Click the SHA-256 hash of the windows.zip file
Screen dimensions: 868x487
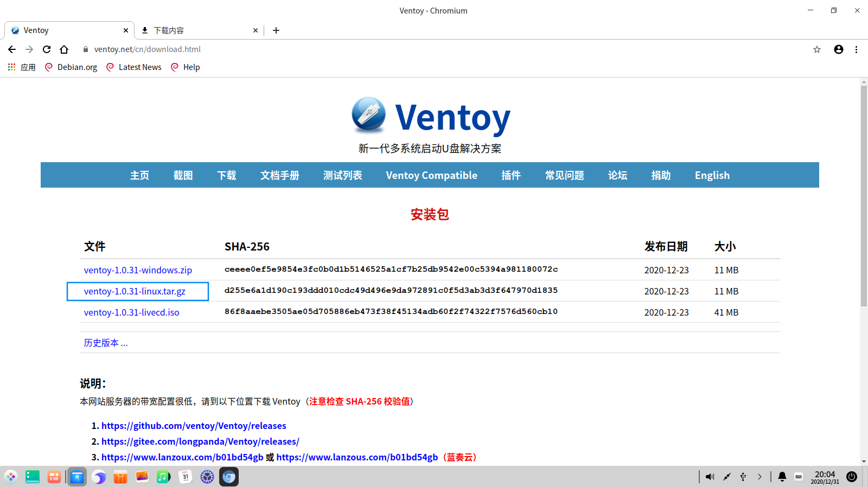(x=391, y=269)
